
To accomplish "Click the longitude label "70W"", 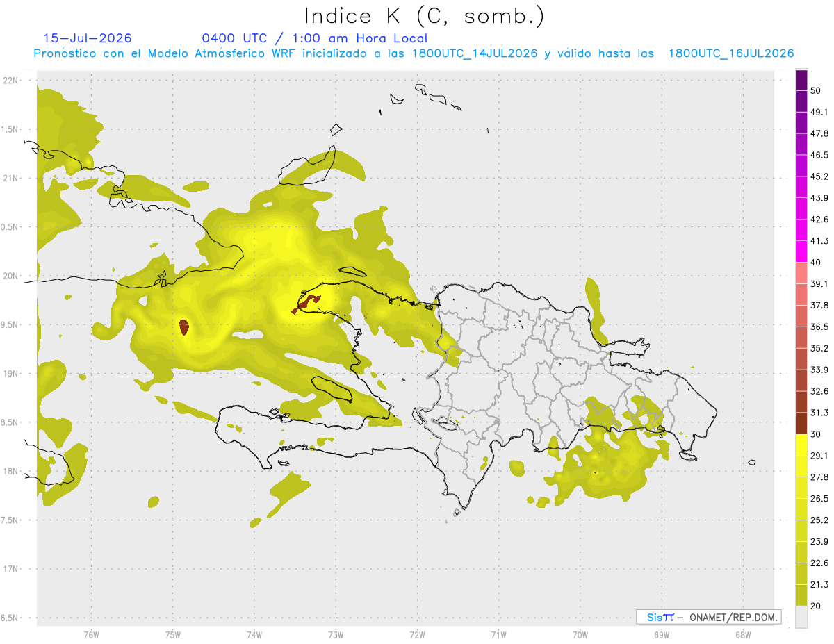I will click(x=580, y=634).
